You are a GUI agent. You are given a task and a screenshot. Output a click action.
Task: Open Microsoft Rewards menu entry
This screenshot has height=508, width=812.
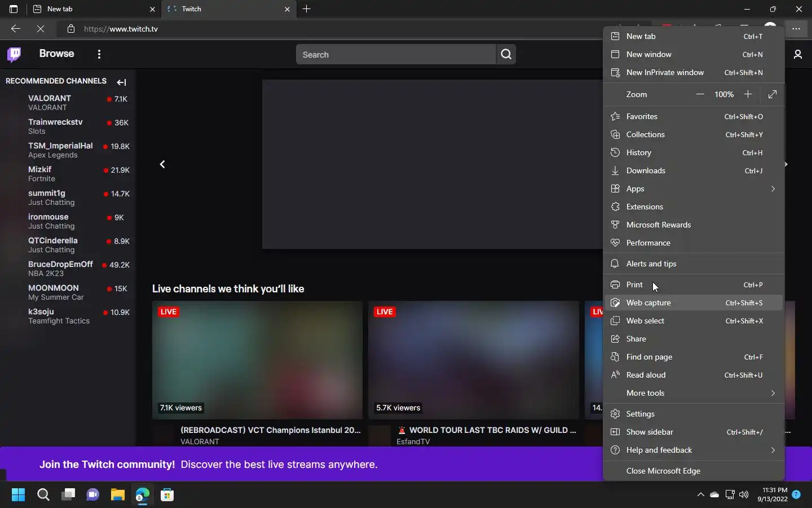(694, 225)
